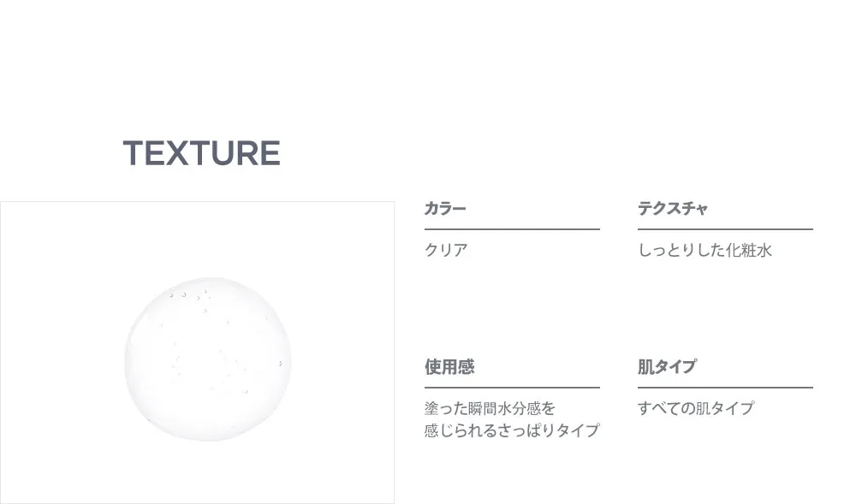The height and width of the screenshot is (504, 856).
Task: Click the 感じられるさっぱりタイプ line
Action: (512, 430)
